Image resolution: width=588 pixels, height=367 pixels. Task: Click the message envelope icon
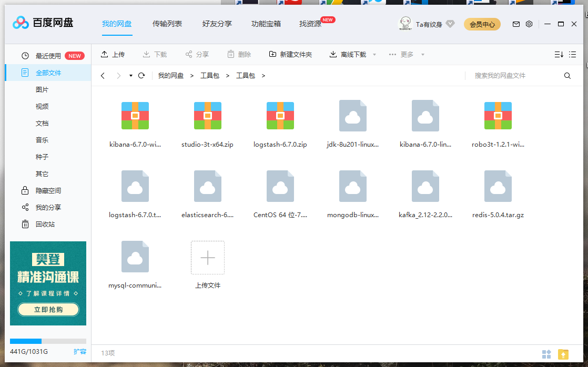coord(516,24)
